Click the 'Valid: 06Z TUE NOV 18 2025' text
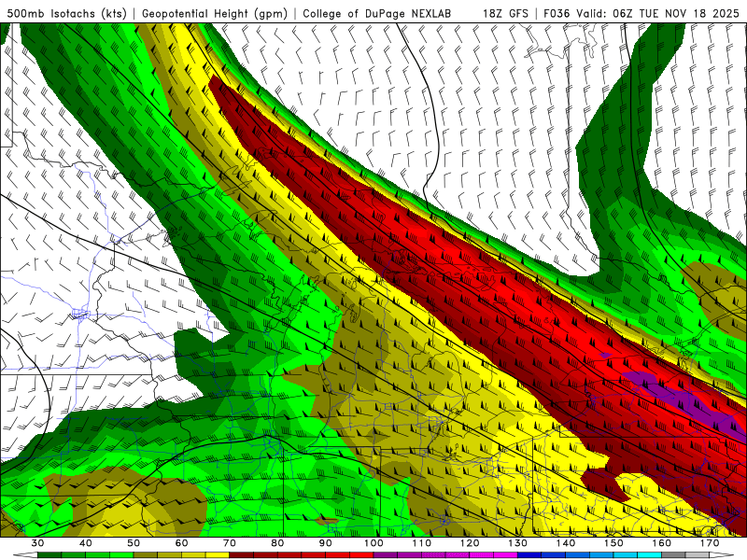747x560 pixels. click(x=658, y=14)
